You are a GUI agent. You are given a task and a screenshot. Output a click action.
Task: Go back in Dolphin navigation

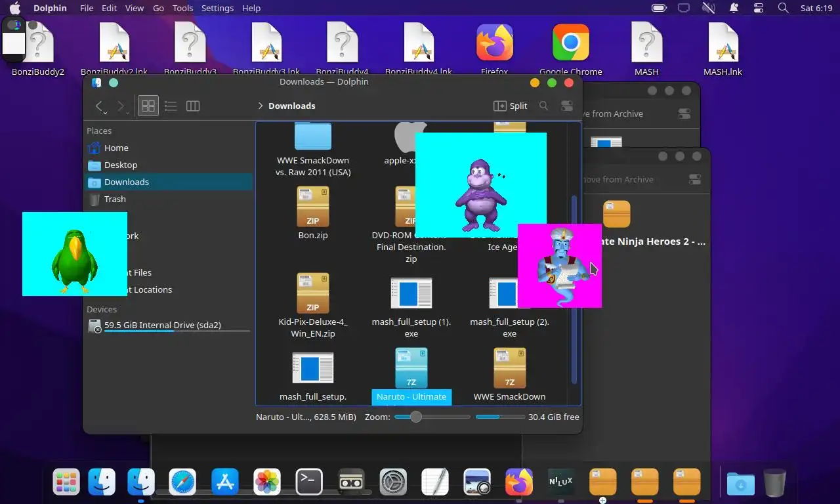(x=99, y=106)
